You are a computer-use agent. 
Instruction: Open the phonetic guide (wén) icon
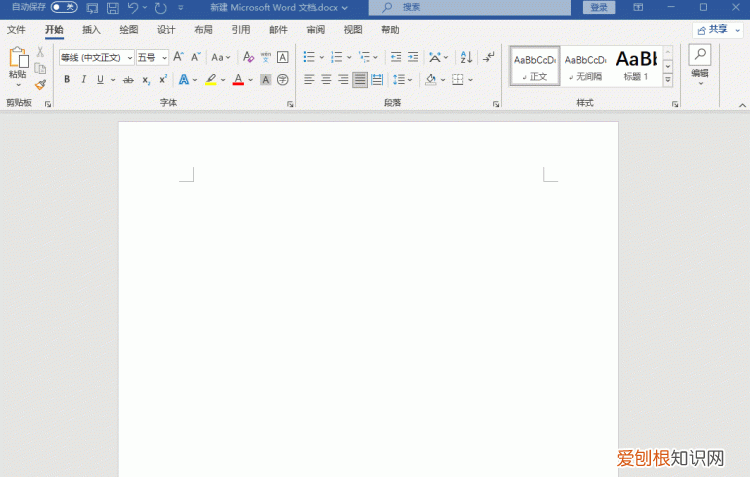click(x=265, y=57)
